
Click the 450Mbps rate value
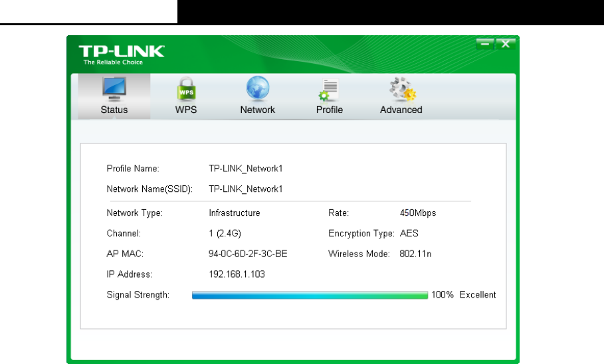tap(418, 213)
